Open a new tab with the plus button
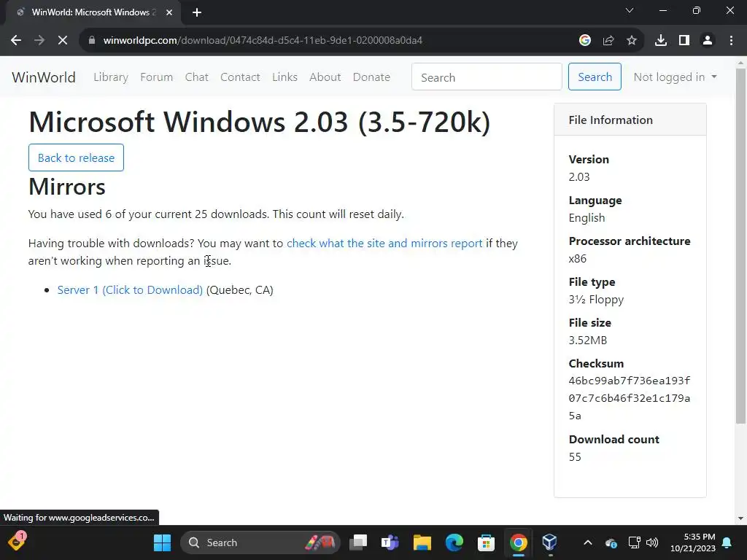747x560 pixels. pos(197,12)
